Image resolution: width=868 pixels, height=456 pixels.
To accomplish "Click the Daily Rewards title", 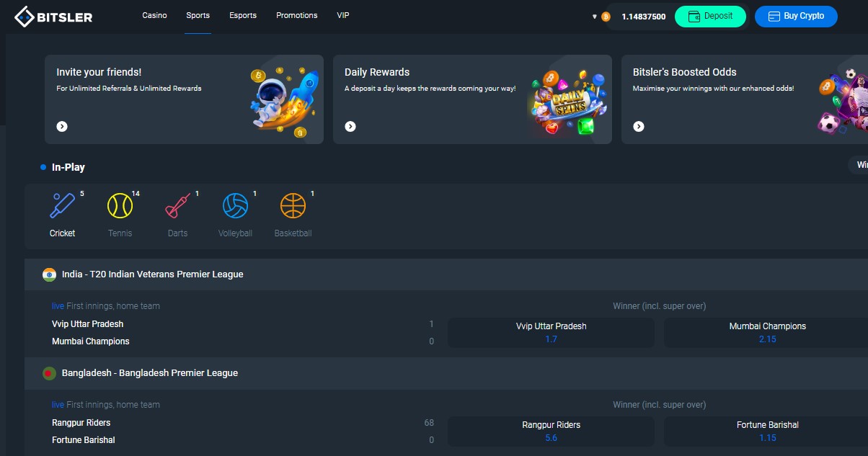I will click(377, 72).
